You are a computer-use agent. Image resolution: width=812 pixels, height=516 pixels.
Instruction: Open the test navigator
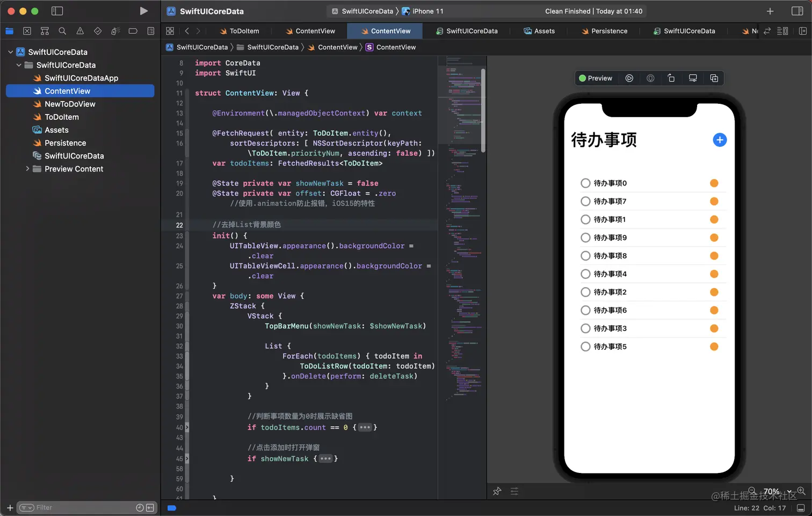(x=98, y=31)
